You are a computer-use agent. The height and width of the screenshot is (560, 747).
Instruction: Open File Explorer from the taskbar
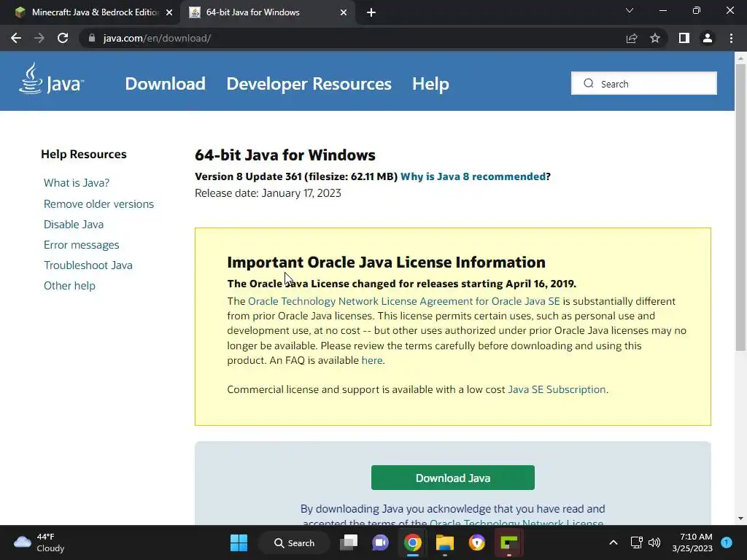444,542
